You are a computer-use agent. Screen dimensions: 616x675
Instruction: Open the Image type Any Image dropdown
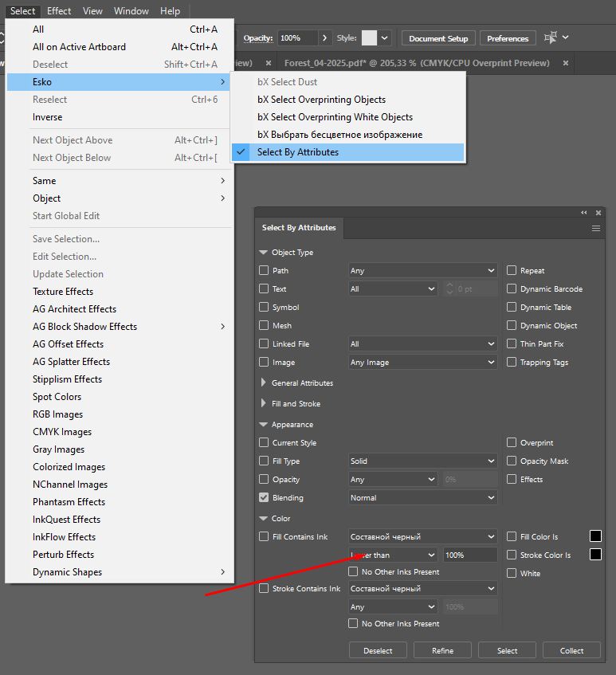point(422,363)
